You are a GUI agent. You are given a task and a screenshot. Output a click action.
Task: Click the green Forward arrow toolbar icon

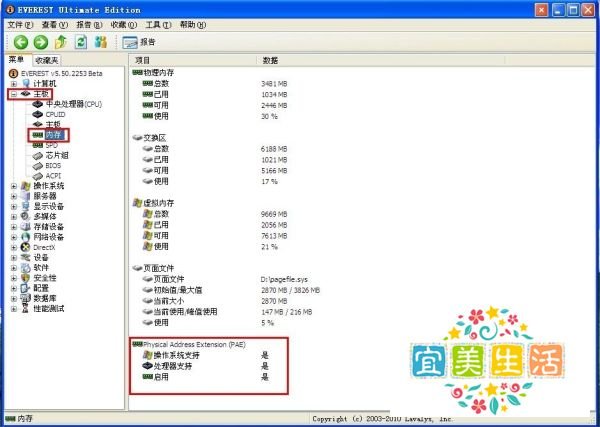point(41,42)
